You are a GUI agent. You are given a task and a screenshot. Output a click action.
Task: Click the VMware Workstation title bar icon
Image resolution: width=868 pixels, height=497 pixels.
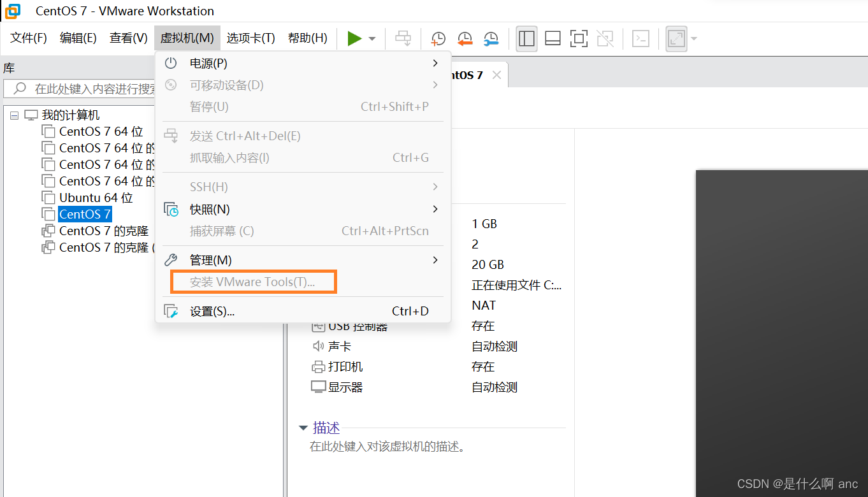tap(13, 11)
